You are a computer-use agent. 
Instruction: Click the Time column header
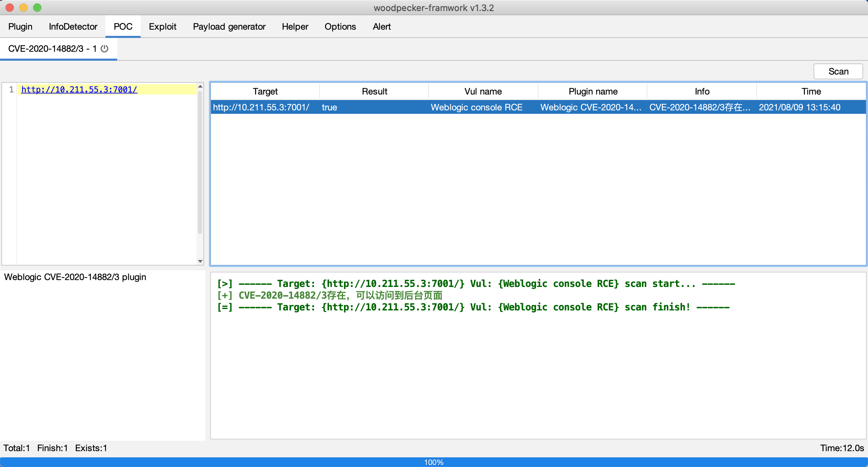[x=811, y=91]
